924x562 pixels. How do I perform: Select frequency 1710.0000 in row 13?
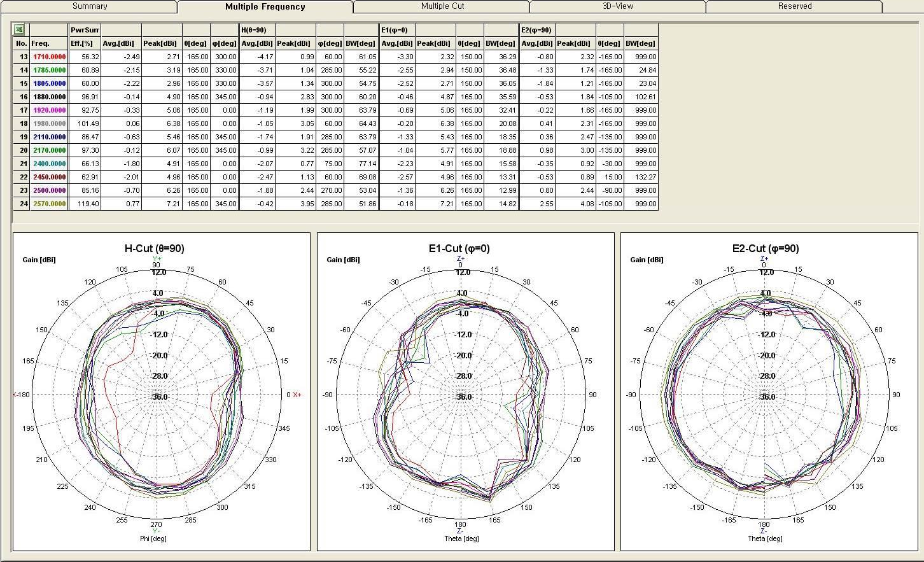pyautogui.click(x=49, y=57)
